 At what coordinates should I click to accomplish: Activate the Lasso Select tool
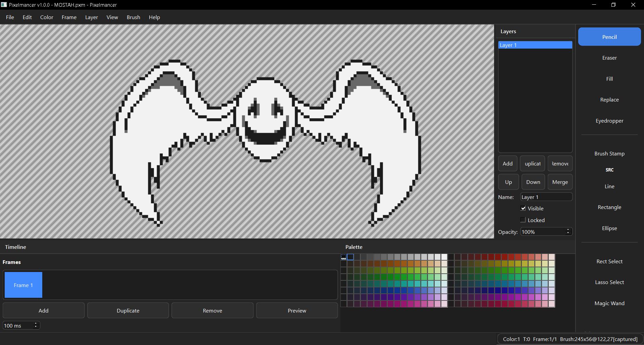click(x=609, y=282)
